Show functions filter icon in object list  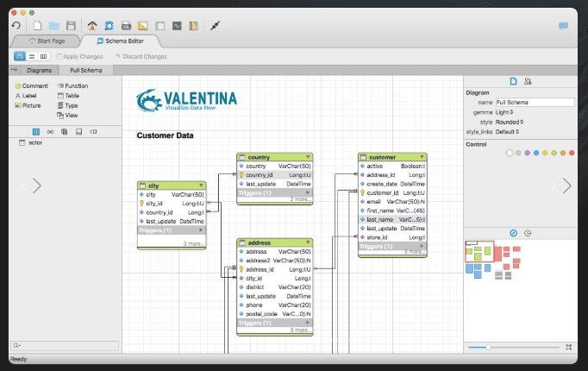[93, 132]
